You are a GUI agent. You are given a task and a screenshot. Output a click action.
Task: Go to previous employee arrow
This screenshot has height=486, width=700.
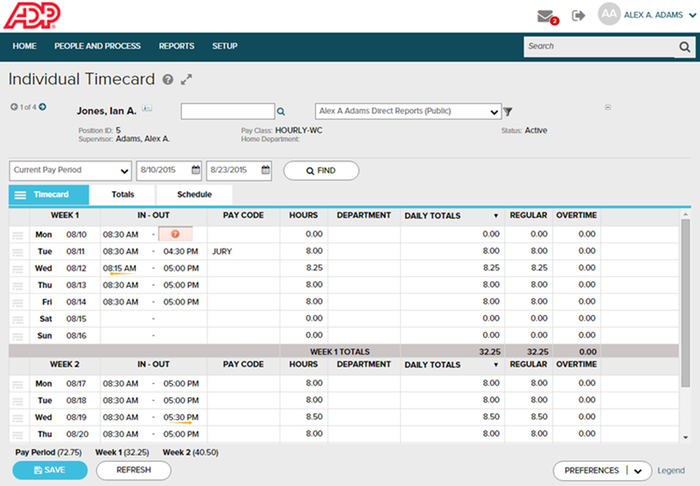click(x=14, y=107)
